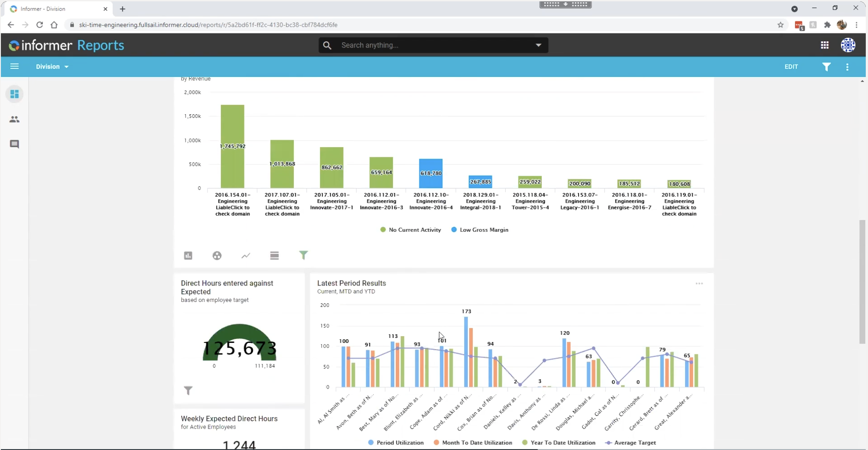Click the EDIT option in the toolbar
Viewport: 868px width, 450px height.
click(791, 67)
